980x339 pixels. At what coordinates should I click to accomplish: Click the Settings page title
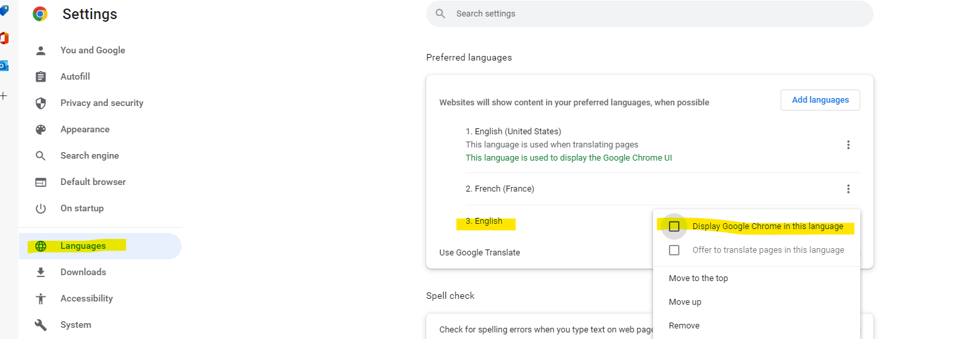(x=89, y=14)
